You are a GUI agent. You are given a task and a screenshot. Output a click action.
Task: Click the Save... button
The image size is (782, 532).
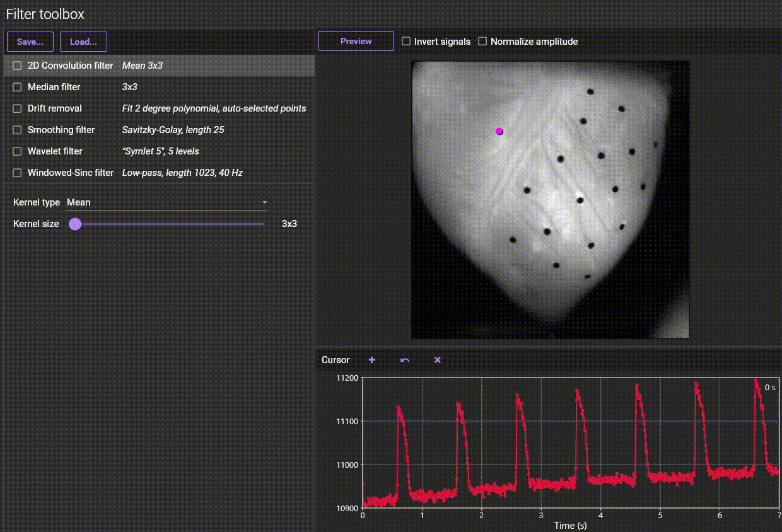click(x=30, y=42)
